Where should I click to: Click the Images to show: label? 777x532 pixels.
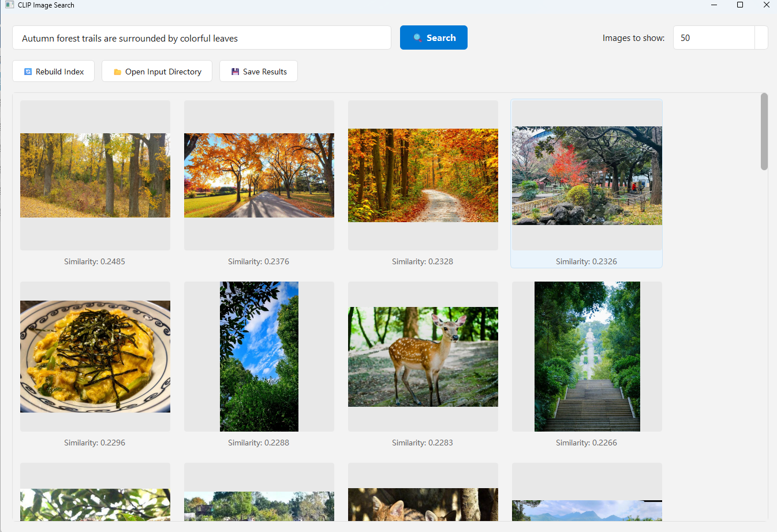[x=633, y=38]
